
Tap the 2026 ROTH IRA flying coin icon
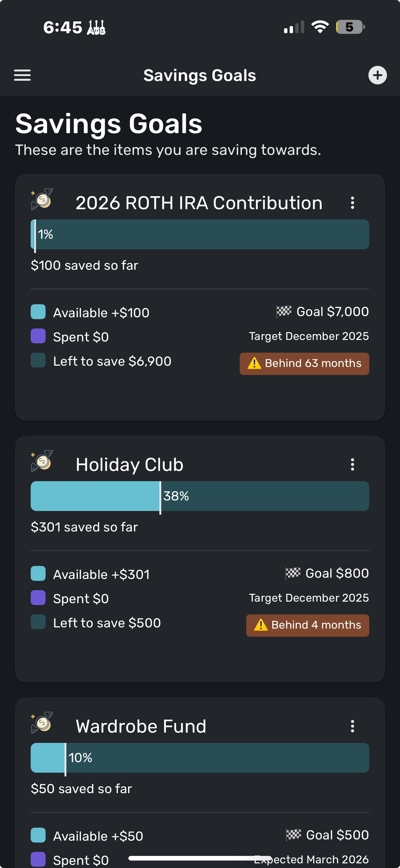click(42, 199)
